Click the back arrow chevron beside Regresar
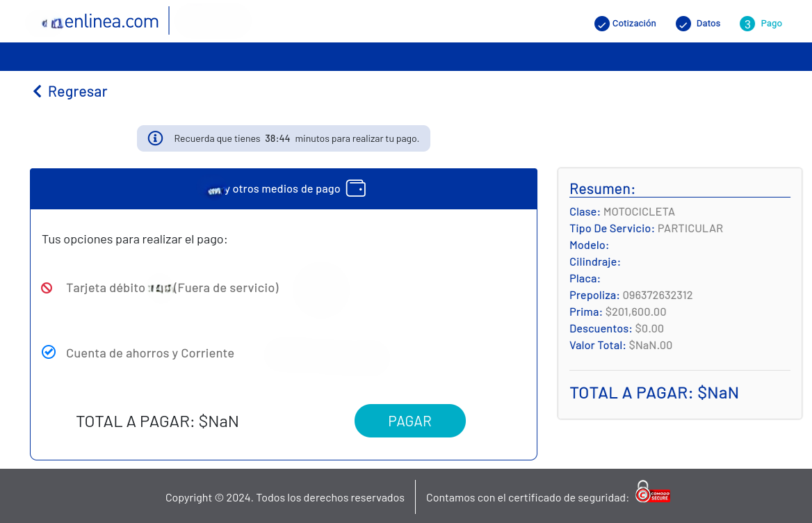The image size is (812, 523). coord(37,90)
